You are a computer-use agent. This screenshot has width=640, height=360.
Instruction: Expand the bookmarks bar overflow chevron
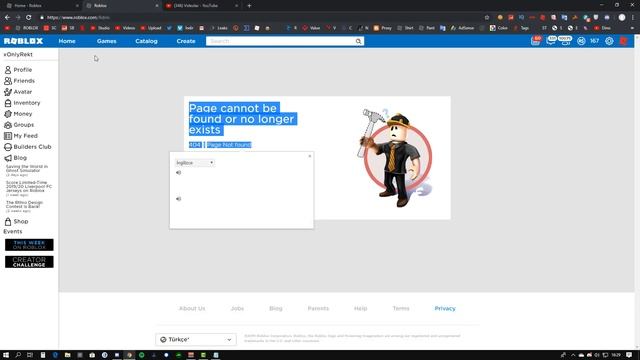click(632, 28)
